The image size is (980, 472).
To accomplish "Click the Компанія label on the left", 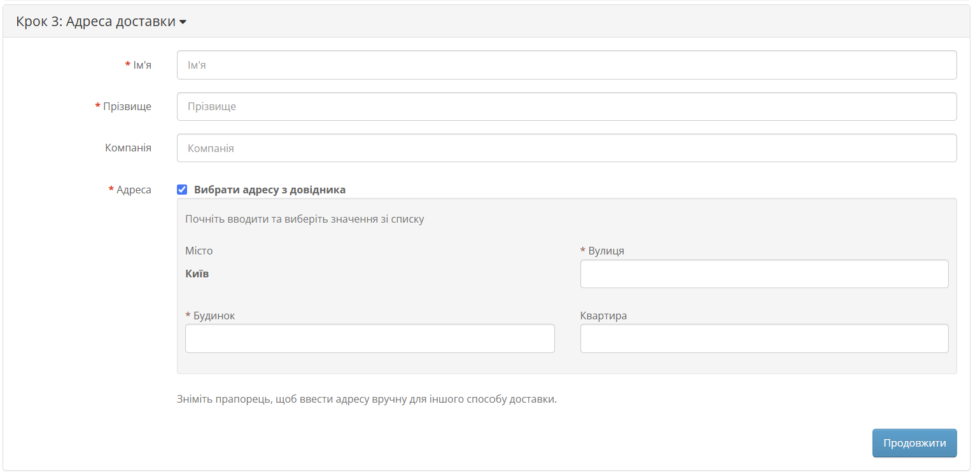I will 128,148.
